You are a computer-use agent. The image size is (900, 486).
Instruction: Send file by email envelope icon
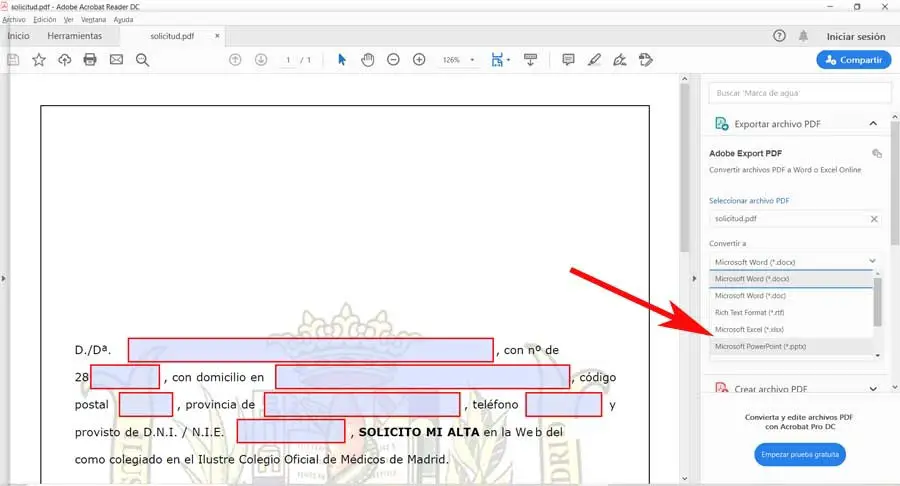[117, 60]
